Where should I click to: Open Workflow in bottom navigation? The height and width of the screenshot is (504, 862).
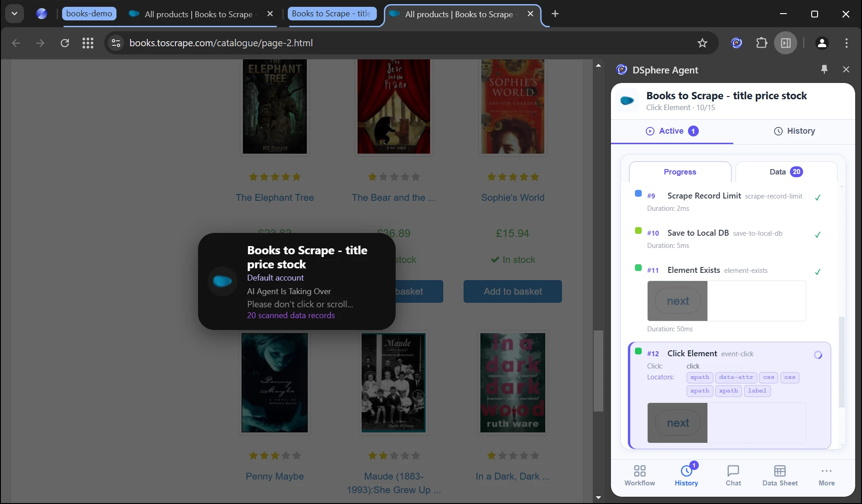pos(639,475)
